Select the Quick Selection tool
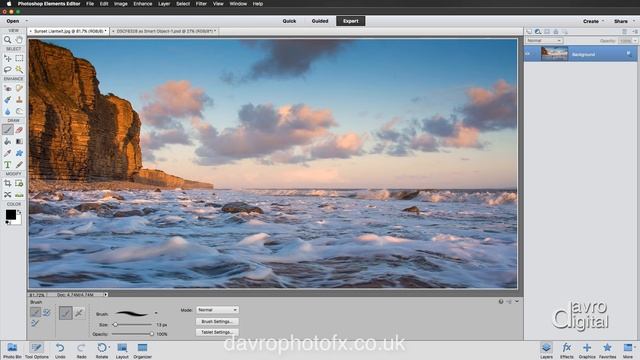Screen dimensions: 640x360 click(x=19, y=70)
